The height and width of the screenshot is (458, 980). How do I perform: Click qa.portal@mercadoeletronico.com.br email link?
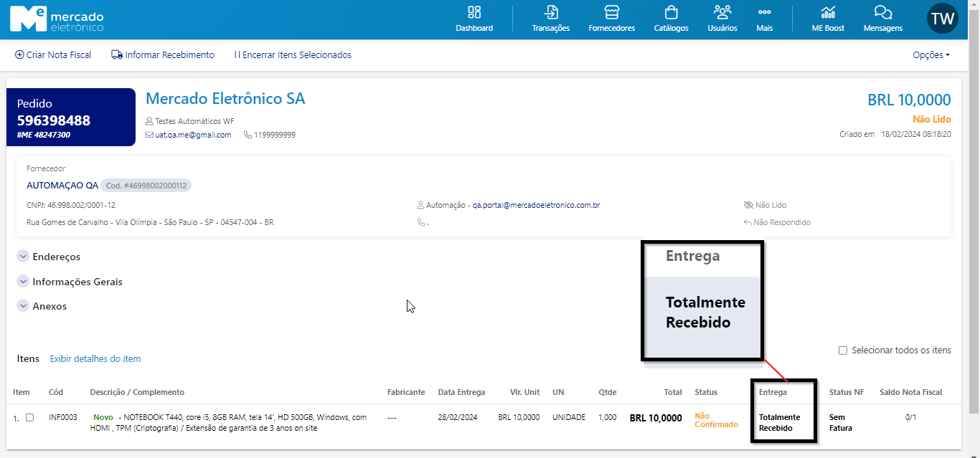click(536, 205)
